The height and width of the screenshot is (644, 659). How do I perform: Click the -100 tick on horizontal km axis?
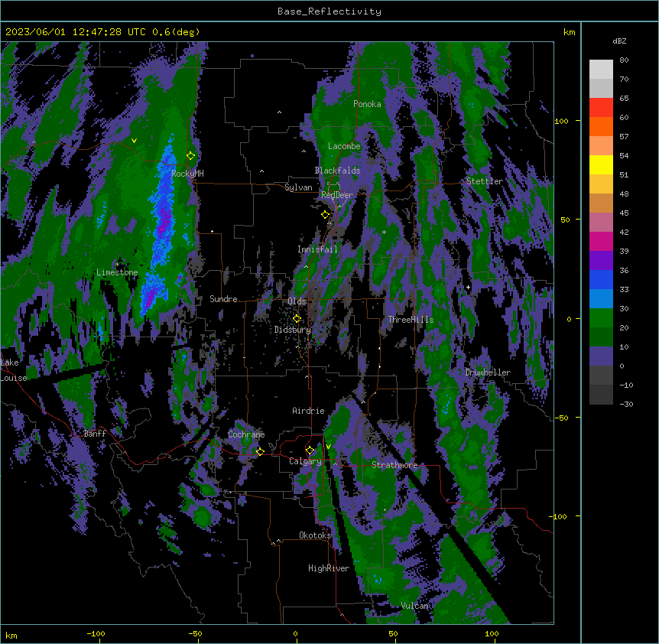pos(96,633)
